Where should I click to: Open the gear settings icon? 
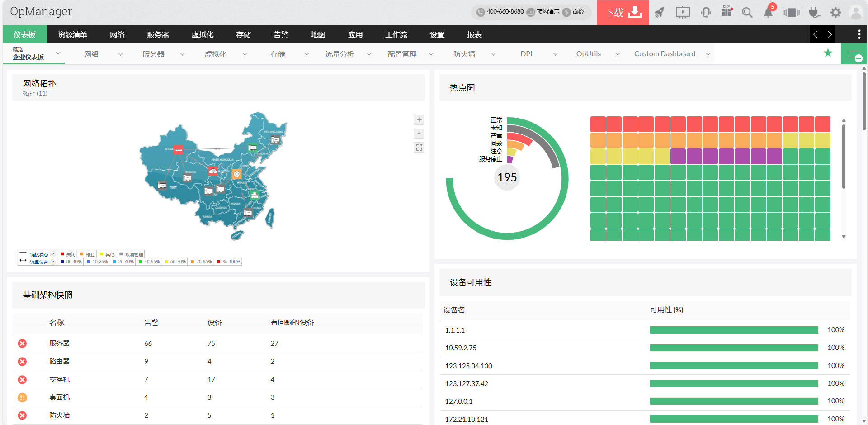(x=835, y=13)
